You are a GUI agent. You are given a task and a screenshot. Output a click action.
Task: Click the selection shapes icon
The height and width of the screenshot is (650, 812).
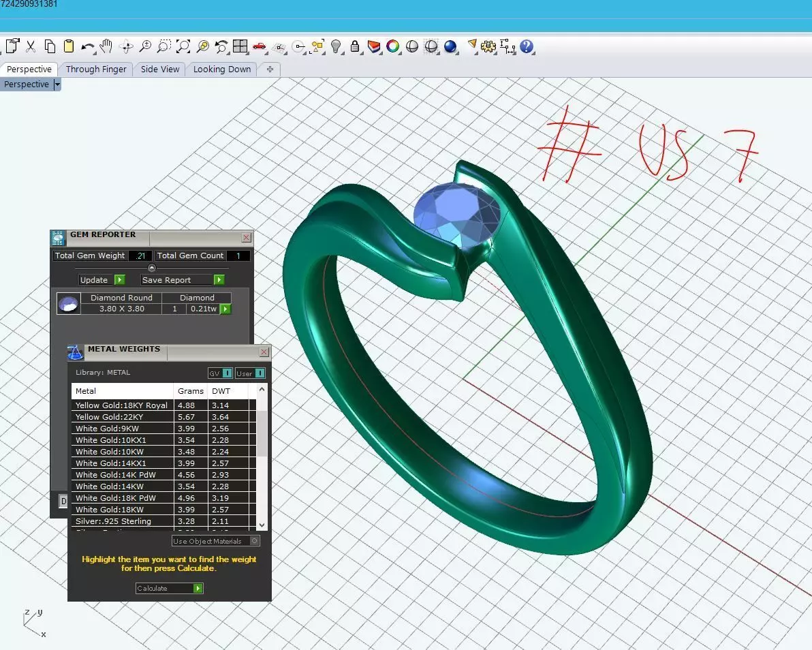coord(317,46)
